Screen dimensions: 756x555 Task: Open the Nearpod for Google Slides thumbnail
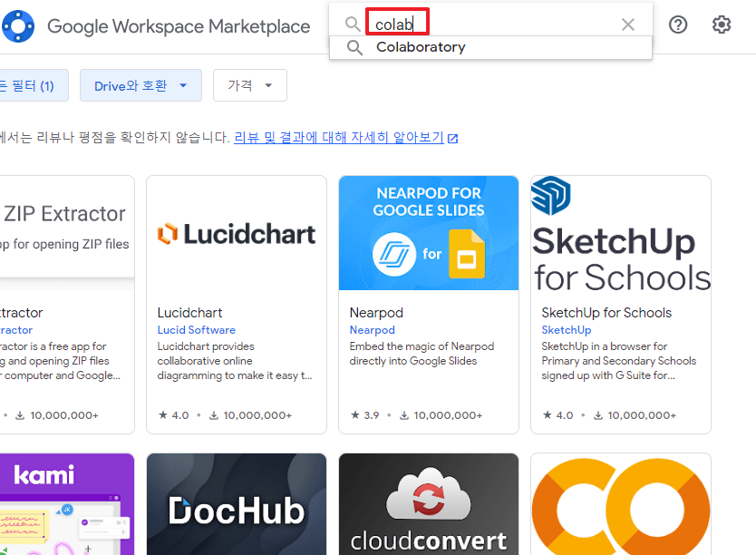[429, 233]
